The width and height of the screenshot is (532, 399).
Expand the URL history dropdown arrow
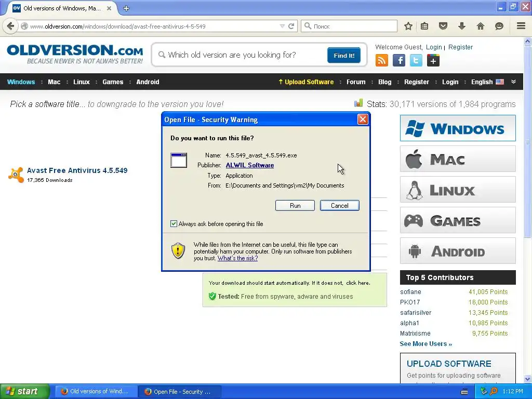(x=282, y=26)
